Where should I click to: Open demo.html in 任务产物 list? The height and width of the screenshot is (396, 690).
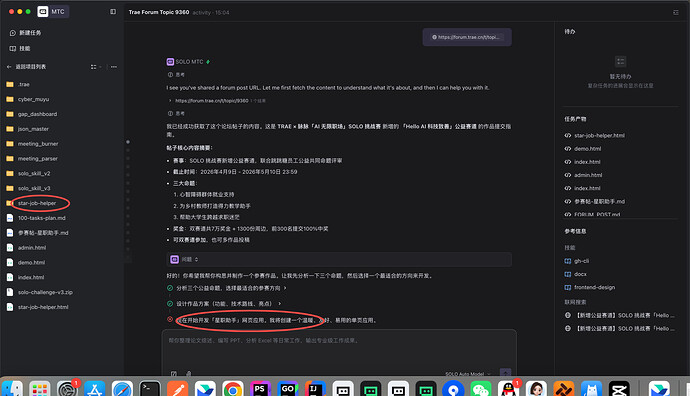tap(583, 149)
